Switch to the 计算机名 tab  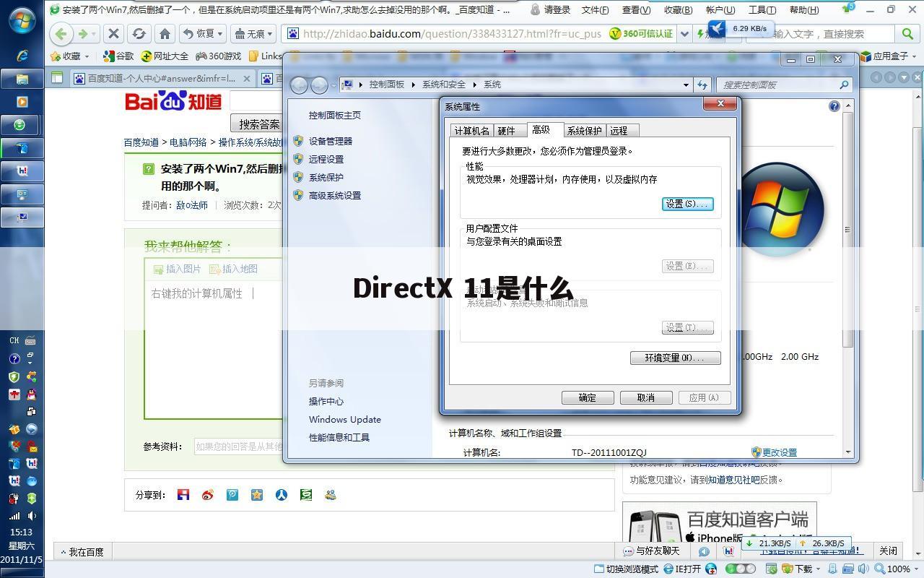click(x=471, y=131)
